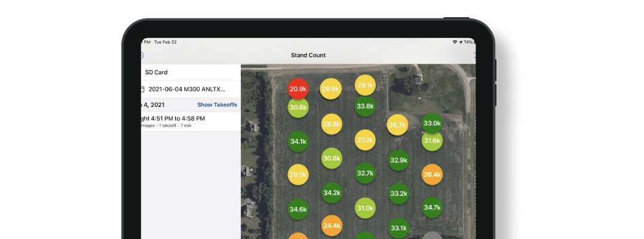Select the red 20.9k map marker
This screenshot has width=644, height=239.
click(298, 89)
